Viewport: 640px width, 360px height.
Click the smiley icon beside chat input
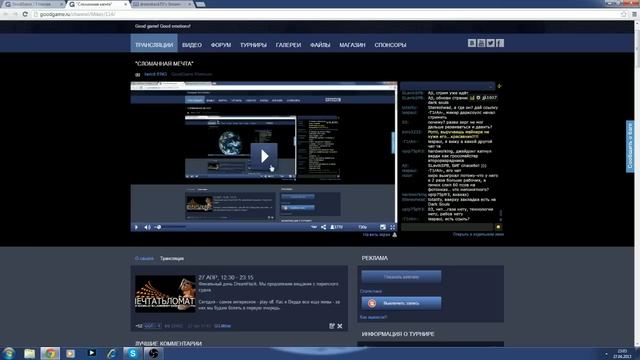pos(498,227)
